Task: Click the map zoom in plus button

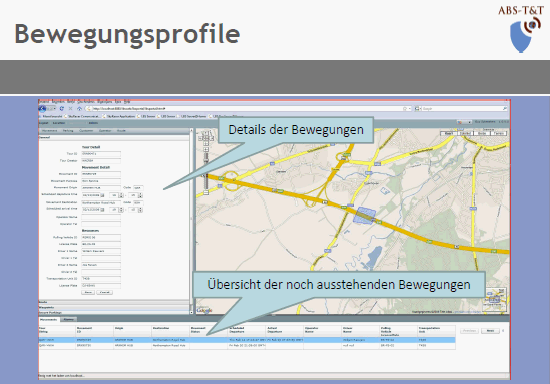Action: point(206,150)
